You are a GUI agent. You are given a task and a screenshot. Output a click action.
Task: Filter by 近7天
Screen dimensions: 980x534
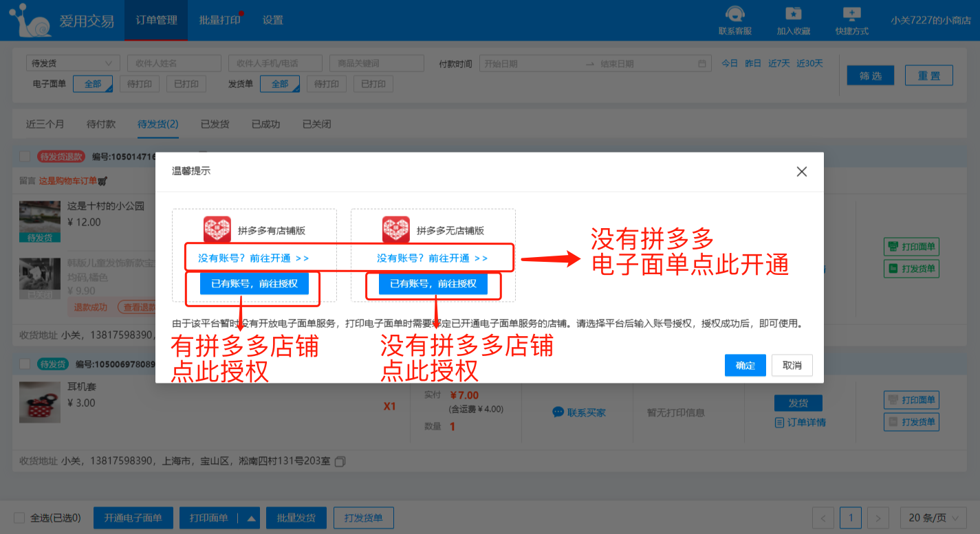[779, 63]
